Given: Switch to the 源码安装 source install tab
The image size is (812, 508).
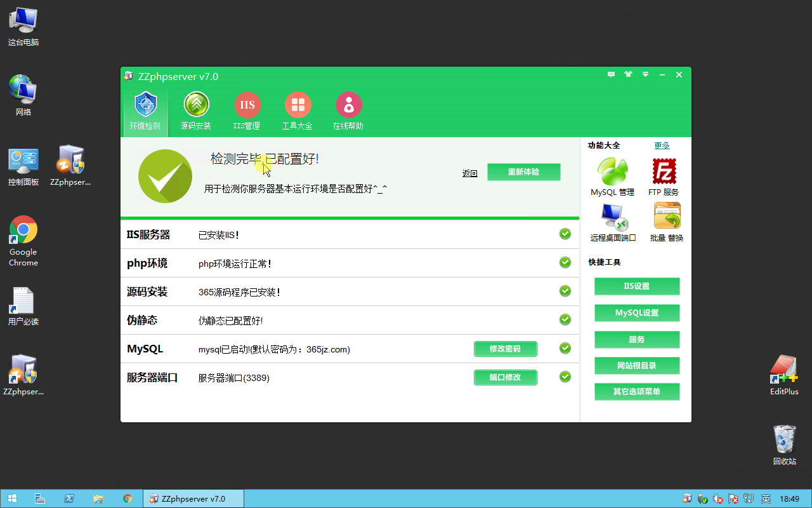Looking at the screenshot, I should coord(196,112).
